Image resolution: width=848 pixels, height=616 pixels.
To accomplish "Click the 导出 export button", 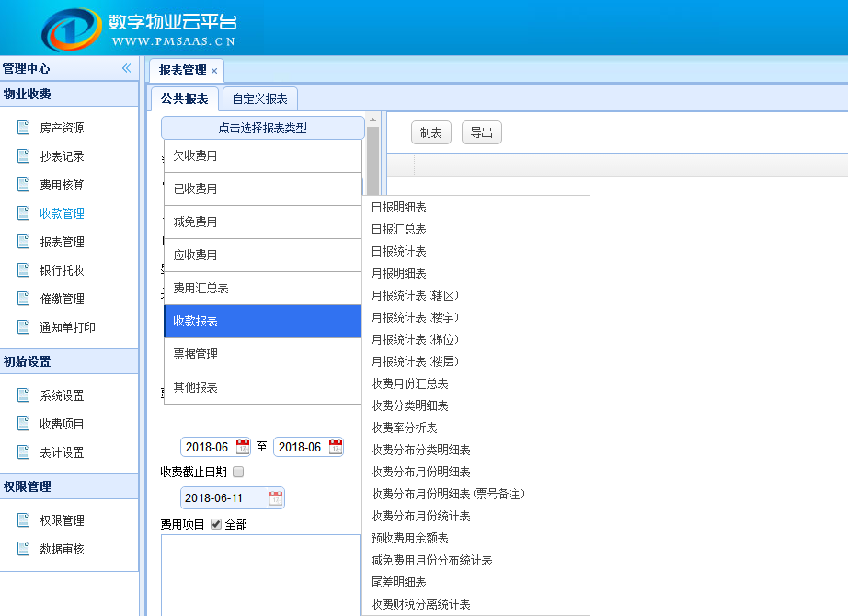I will 481,132.
